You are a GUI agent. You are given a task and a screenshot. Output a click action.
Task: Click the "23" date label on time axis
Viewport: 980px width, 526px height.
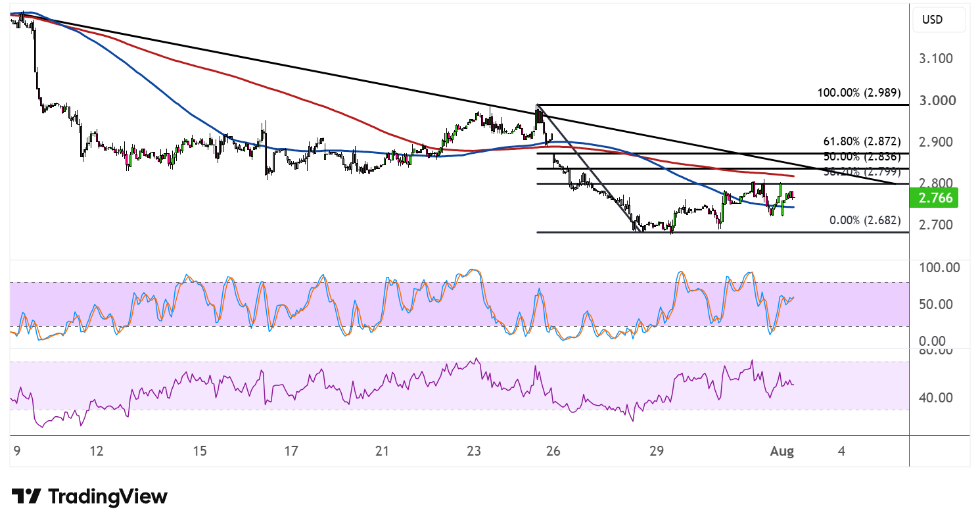475,452
